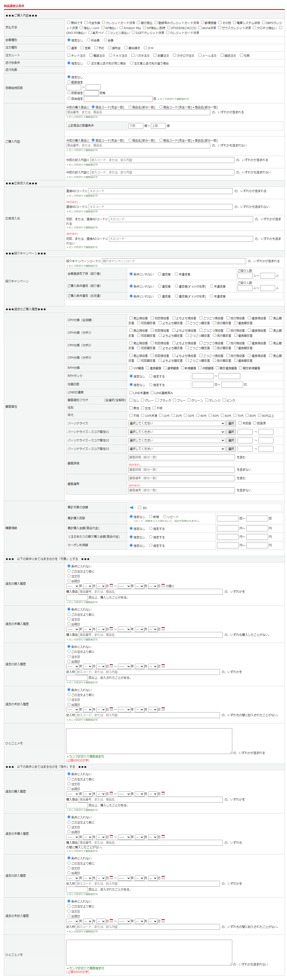Open パーソナライズ-スコア属性01 select box
Screen dimensions: 287x980
177,432
